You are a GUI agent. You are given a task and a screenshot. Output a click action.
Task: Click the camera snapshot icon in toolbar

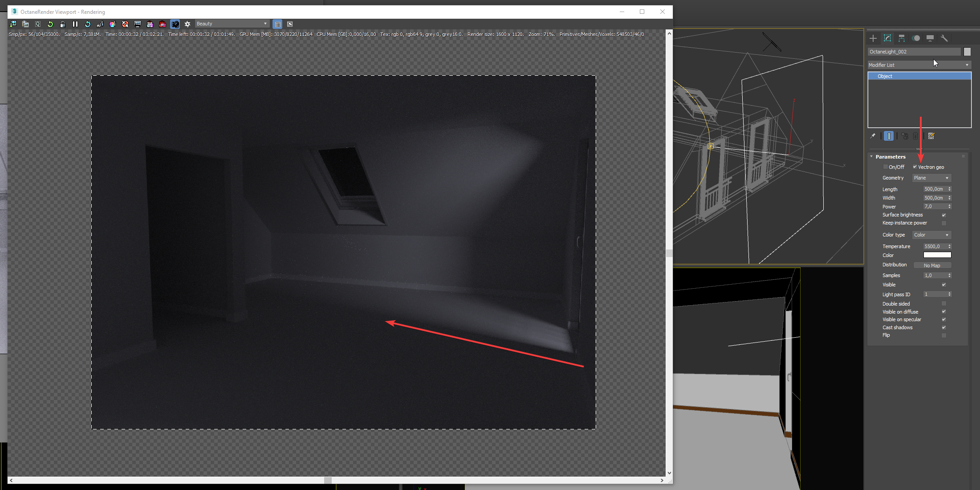coord(175,24)
